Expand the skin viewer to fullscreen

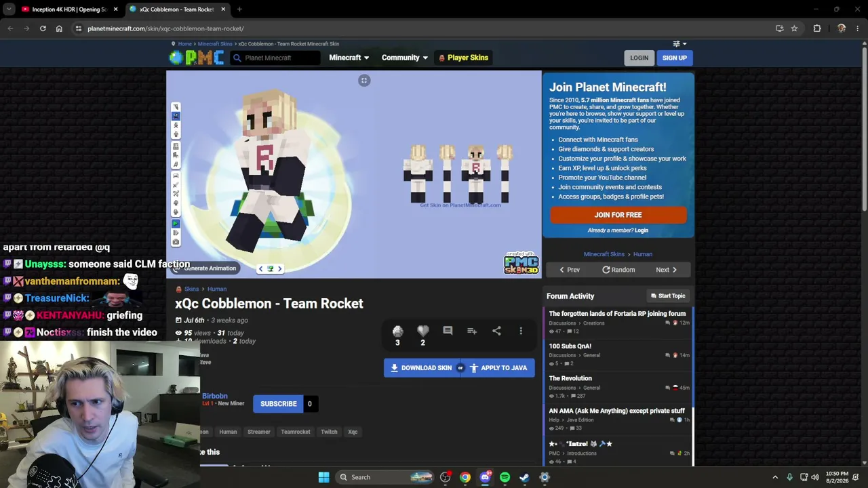pos(364,81)
